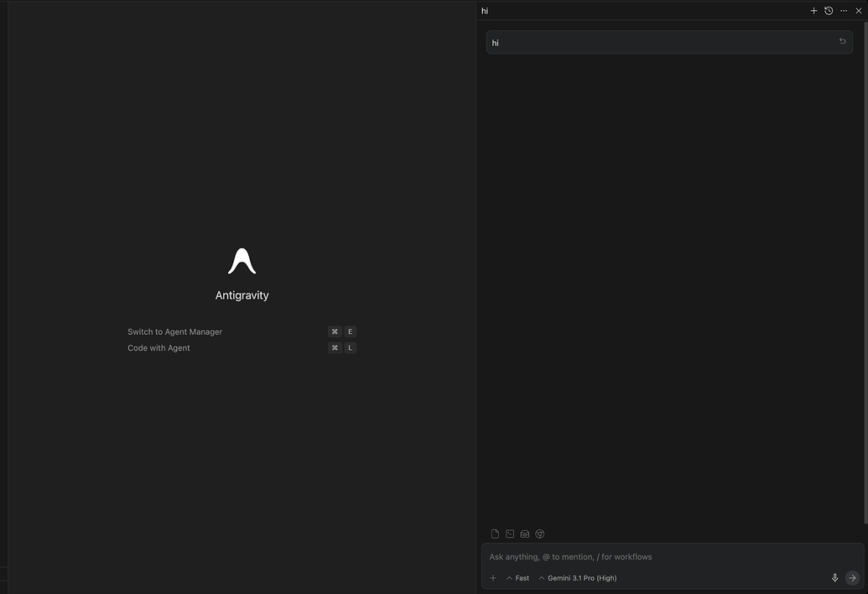Click the E key hint beside Agent Manager
The image size is (868, 594).
[x=350, y=331]
